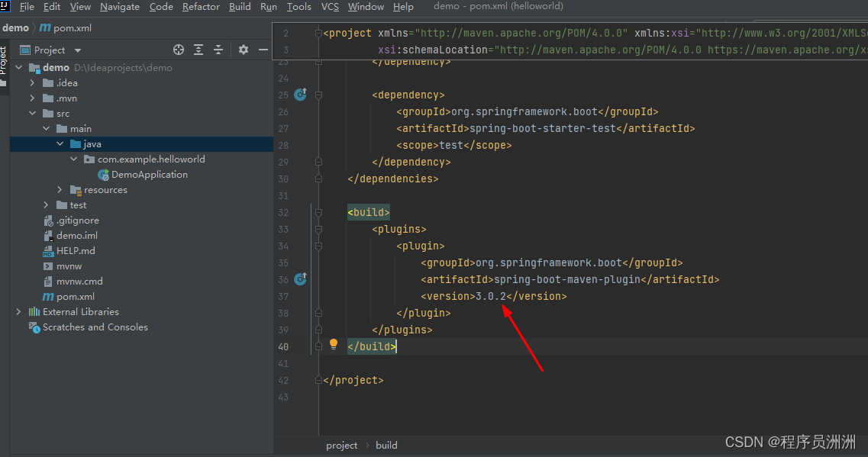This screenshot has height=457, width=868.
Task: Click the Select Opened File target icon
Action: click(x=179, y=50)
